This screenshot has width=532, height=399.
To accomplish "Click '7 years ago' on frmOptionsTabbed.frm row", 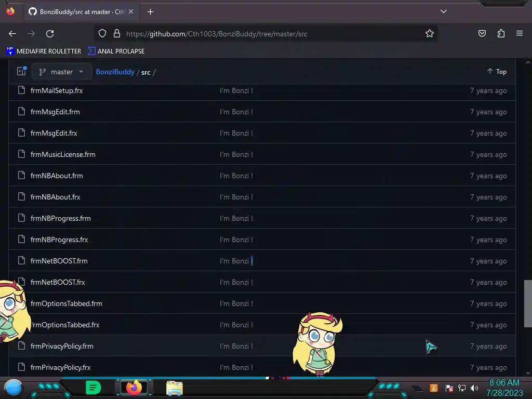I will 488,303.
